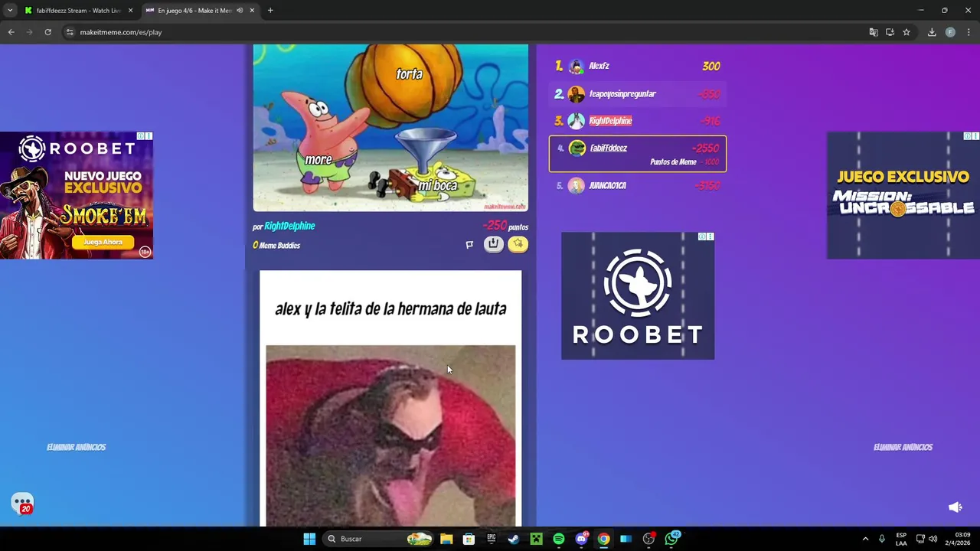Click the taskbar Buscar search box
The image size is (980, 551).
378,539
